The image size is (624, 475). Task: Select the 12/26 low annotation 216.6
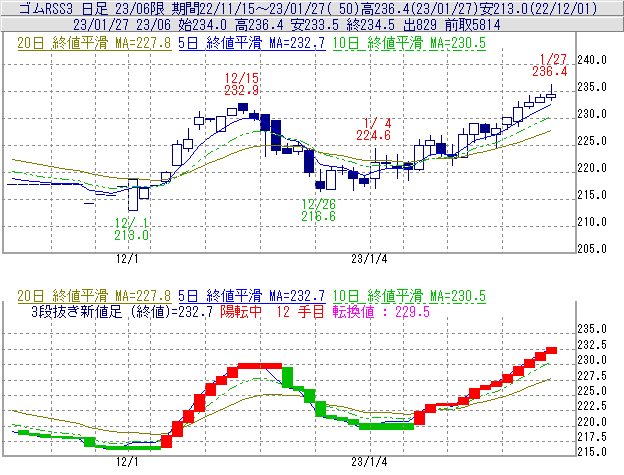pyautogui.click(x=318, y=215)
